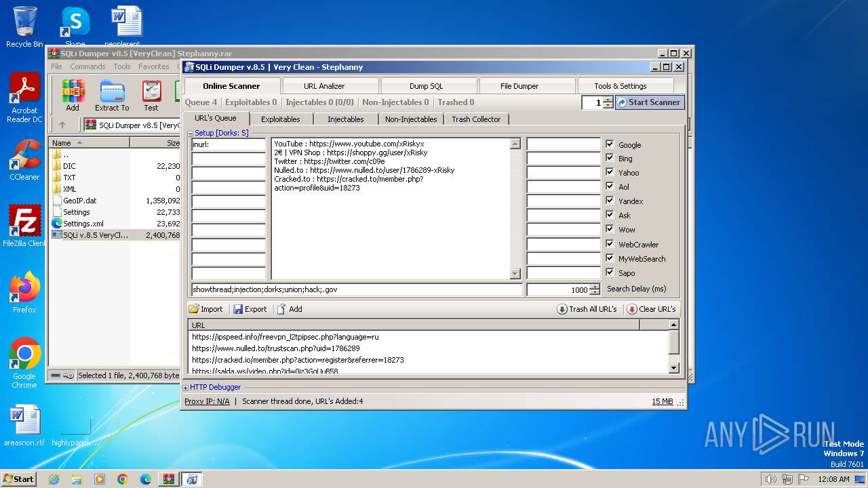
Task: Click the Add icon in WinRAR toolbar
Action: pos(73,96)
